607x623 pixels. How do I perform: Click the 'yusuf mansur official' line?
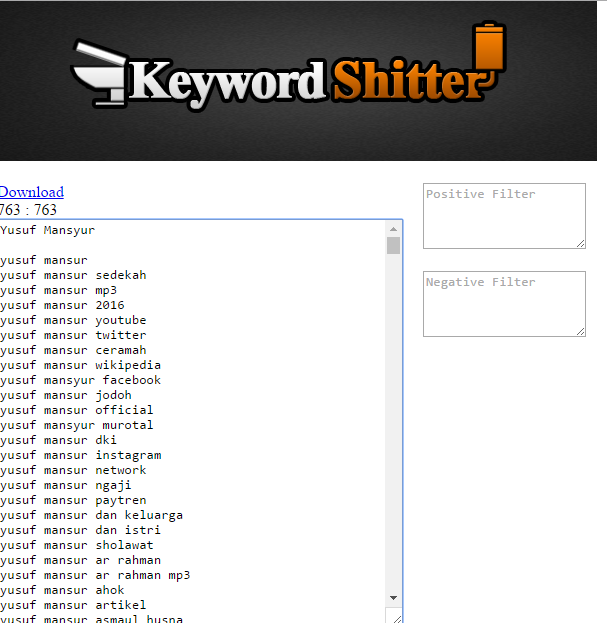click(77, 410)
